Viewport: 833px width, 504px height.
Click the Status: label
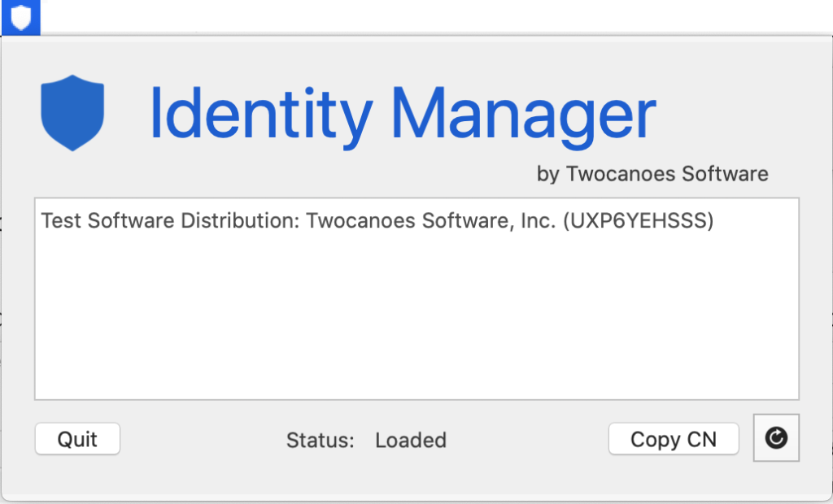click(321, 441)
